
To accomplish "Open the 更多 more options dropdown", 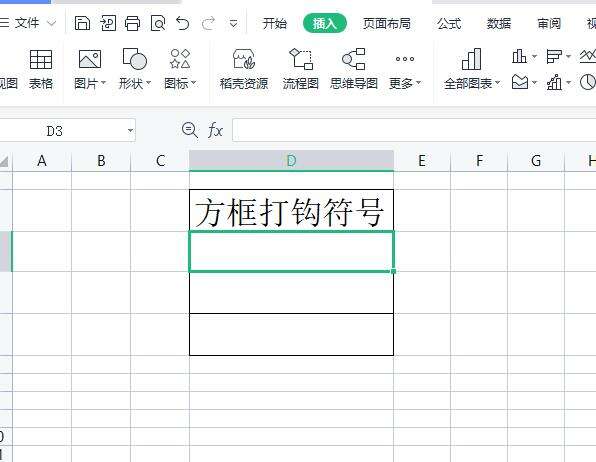I will 404,69.
